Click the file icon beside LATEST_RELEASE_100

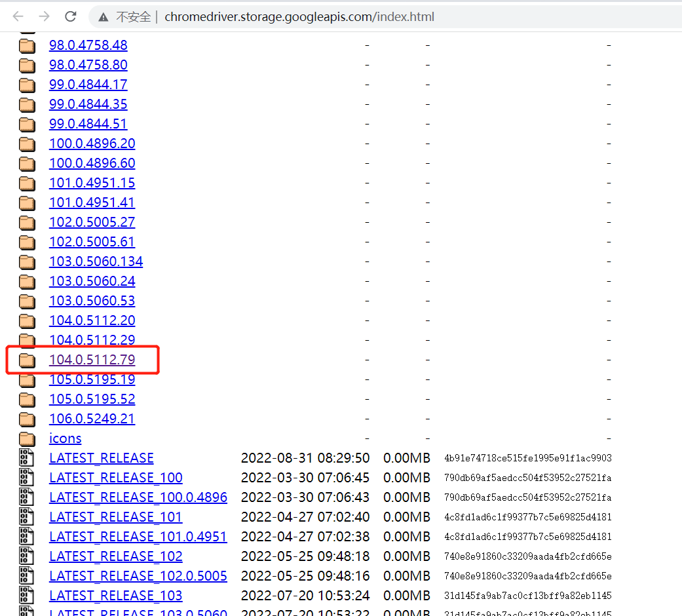[27, 478]
